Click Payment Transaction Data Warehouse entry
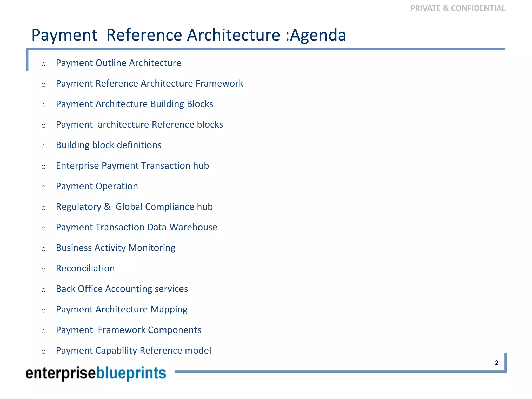Viewport: 532px width, 399px height. pos(137,227)
